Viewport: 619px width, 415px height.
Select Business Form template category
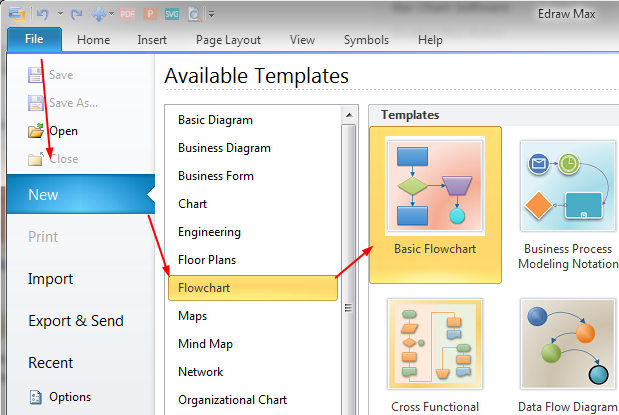216,176
